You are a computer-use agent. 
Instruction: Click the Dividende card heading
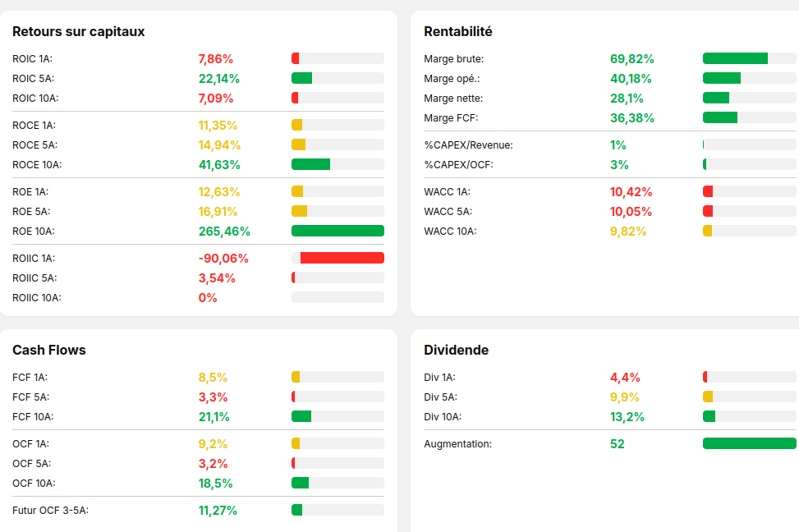click(x=457, y=350)
